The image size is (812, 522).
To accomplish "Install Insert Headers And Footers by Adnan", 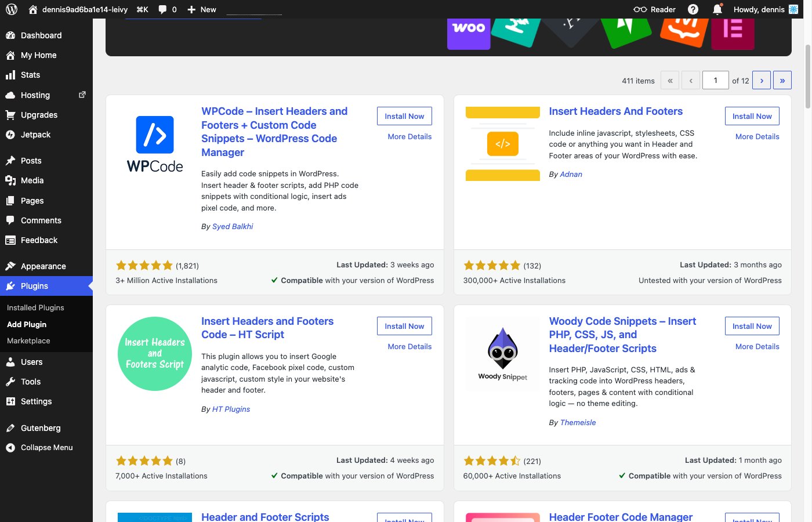I will [x=752, y=116].
